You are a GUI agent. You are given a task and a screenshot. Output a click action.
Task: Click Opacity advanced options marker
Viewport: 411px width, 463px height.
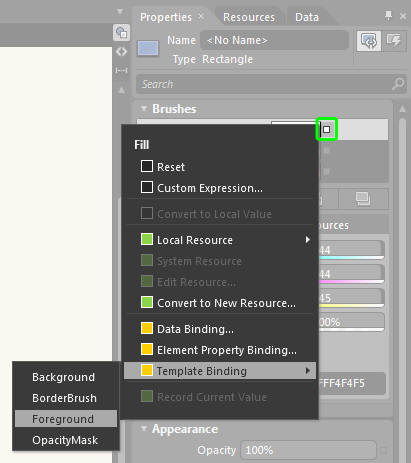(x=384, y=451)
